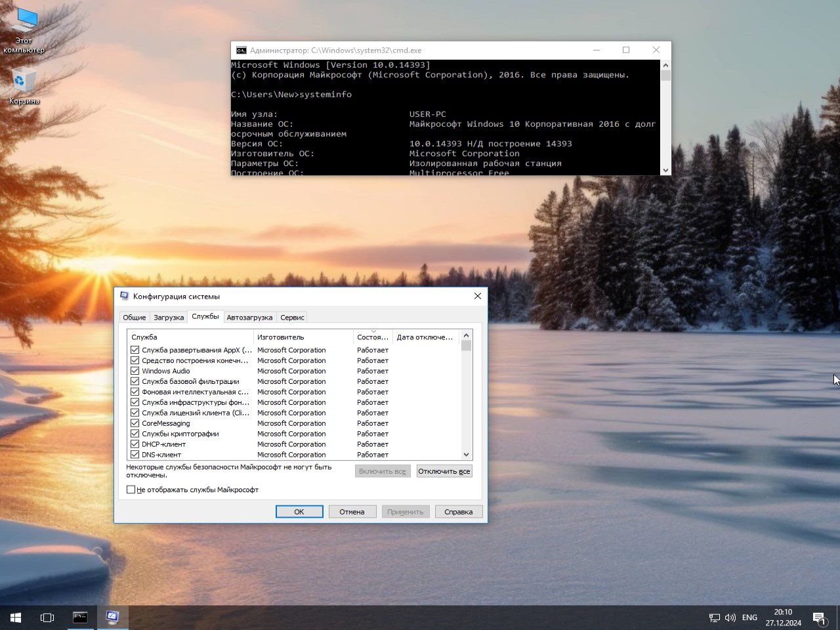Image resolution: width=840 pixels, height=630 pixels.
Task: Click the cmd window title bar icon
Action: [241, 50]
